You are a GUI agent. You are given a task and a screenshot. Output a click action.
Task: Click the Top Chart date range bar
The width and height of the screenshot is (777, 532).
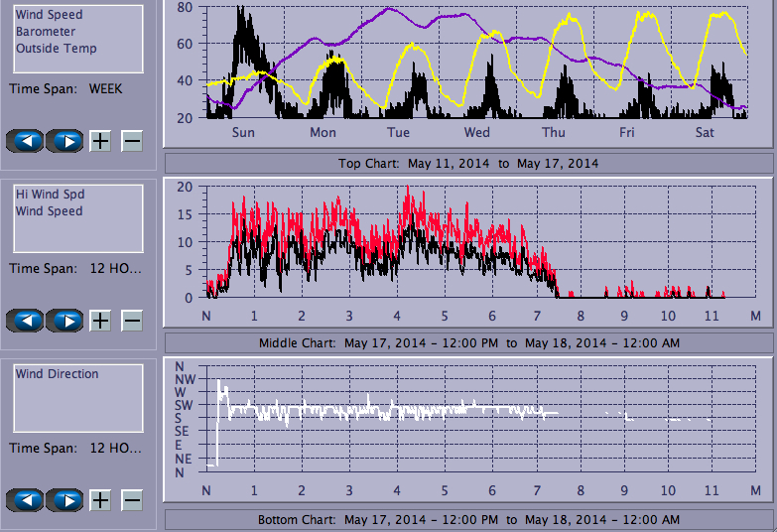click(x=468, y=164)
